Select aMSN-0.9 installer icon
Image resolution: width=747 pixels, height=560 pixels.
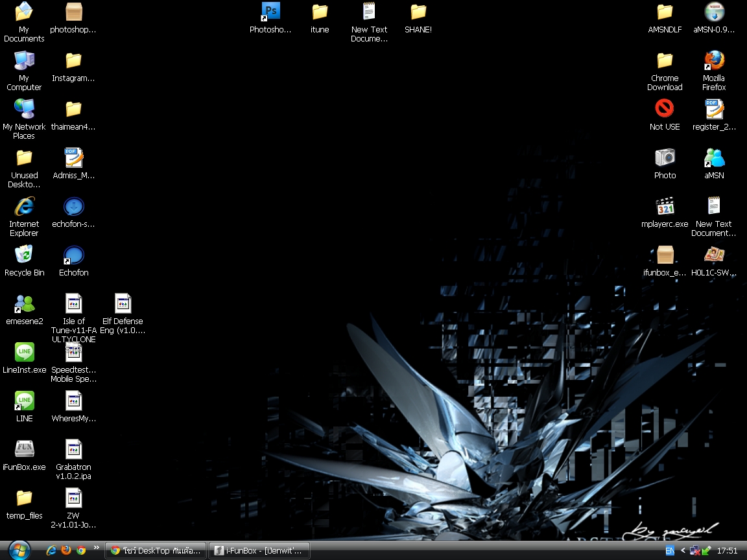(x=714, y=12)
